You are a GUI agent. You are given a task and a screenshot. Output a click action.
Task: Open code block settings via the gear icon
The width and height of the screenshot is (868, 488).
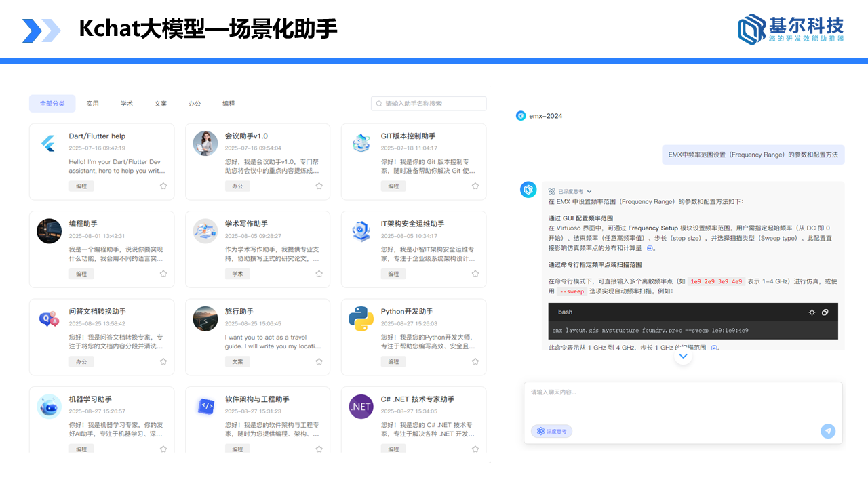[x=812, y=312]
